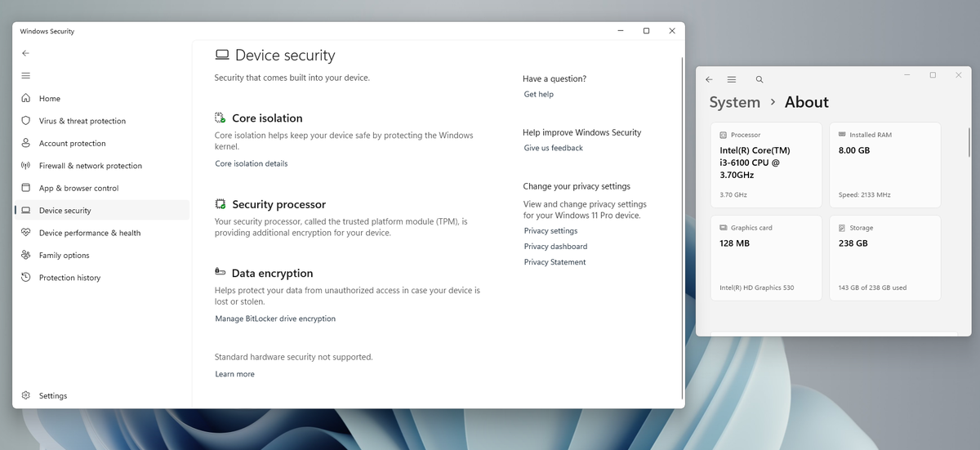This screenshot has width=980, height=450.
Task: Click the Device security laptop icon in sidebar
Action: click(25, 211)
